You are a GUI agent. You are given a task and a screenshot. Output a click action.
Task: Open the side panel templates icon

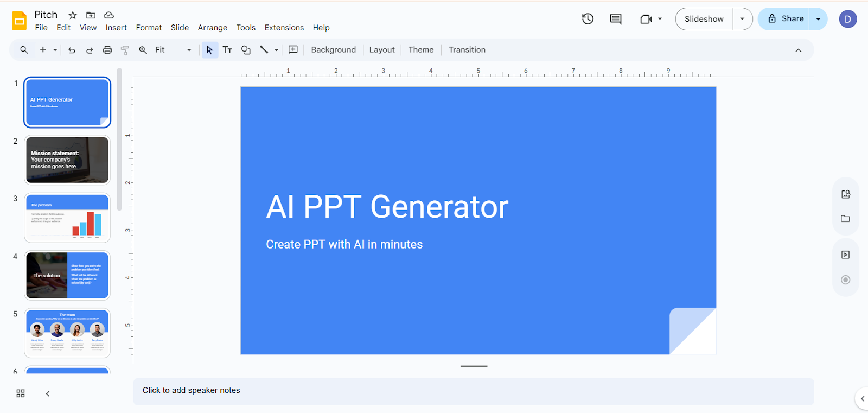tap(846, 194)
